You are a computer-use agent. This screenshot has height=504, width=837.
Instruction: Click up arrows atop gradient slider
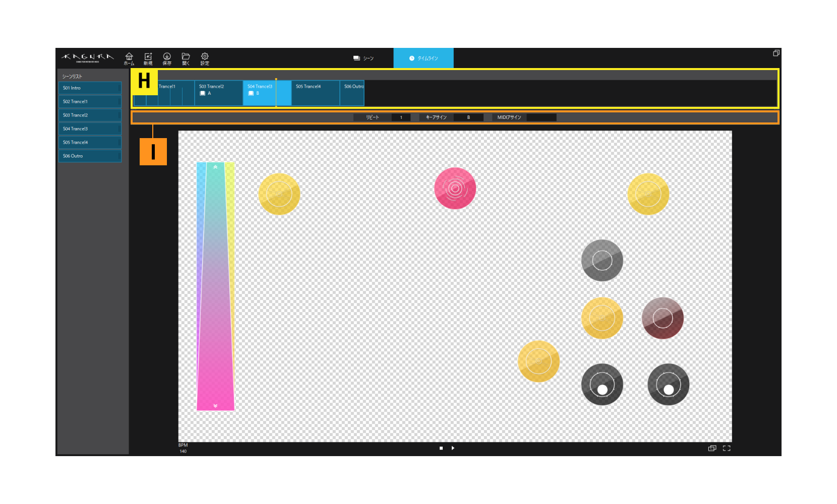tap(215, 167)
